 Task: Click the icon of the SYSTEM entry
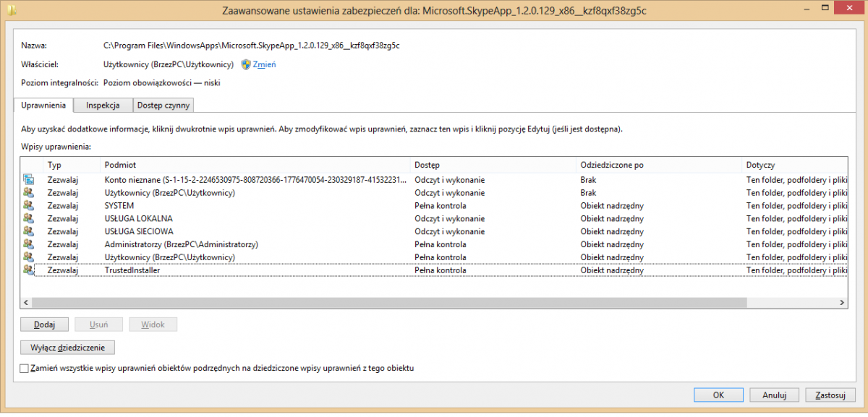click(x=28, y=206)
